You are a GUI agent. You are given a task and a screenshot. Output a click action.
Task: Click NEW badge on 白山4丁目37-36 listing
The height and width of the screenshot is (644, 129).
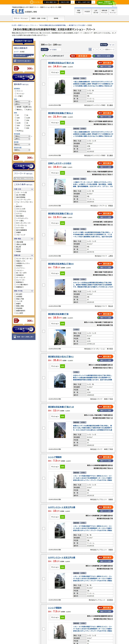pos(62,72)
